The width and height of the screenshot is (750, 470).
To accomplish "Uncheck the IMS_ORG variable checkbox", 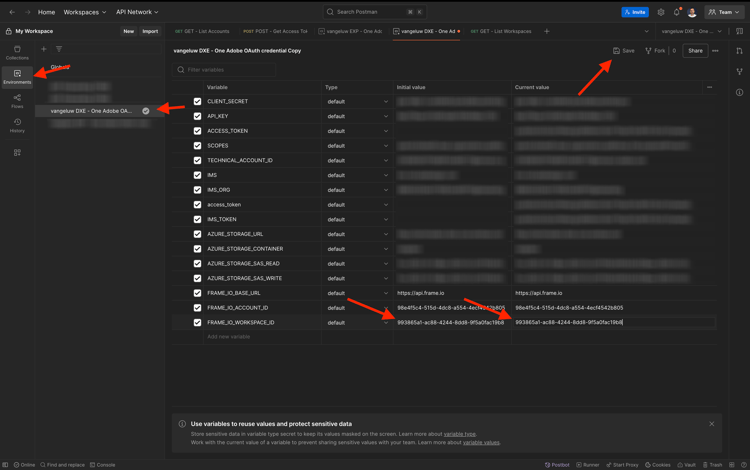I will pos(197,190).
